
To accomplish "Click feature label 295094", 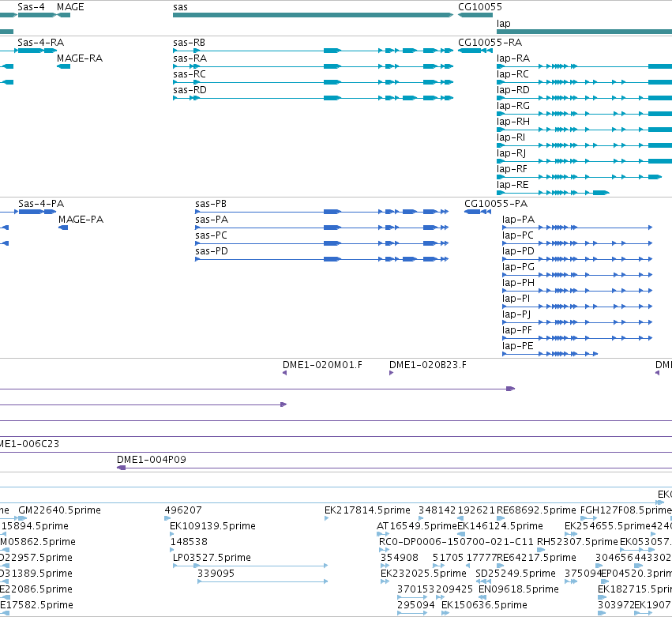I will (415, 605).
